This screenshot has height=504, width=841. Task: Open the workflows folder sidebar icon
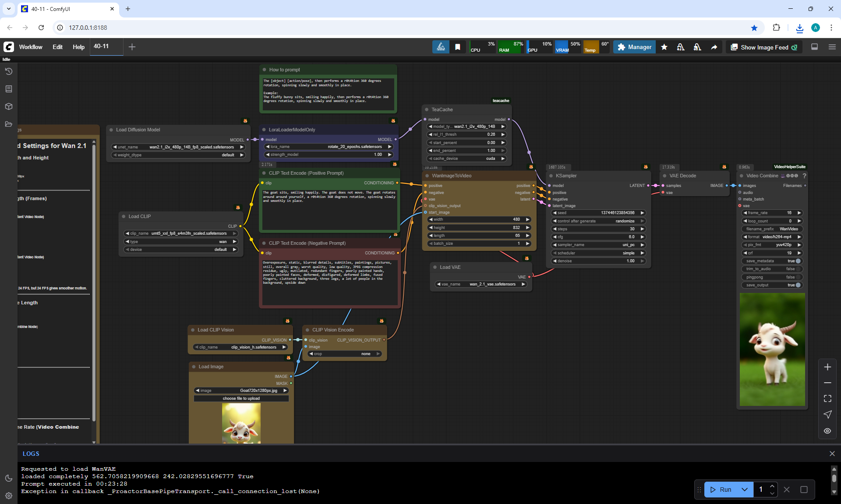(8, 124)
